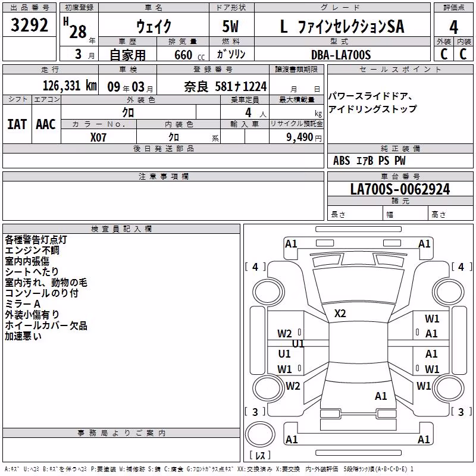Click inspector note エンジン不調
The width and height of the screenshot is (476, 476).
[x=32, y=250]
